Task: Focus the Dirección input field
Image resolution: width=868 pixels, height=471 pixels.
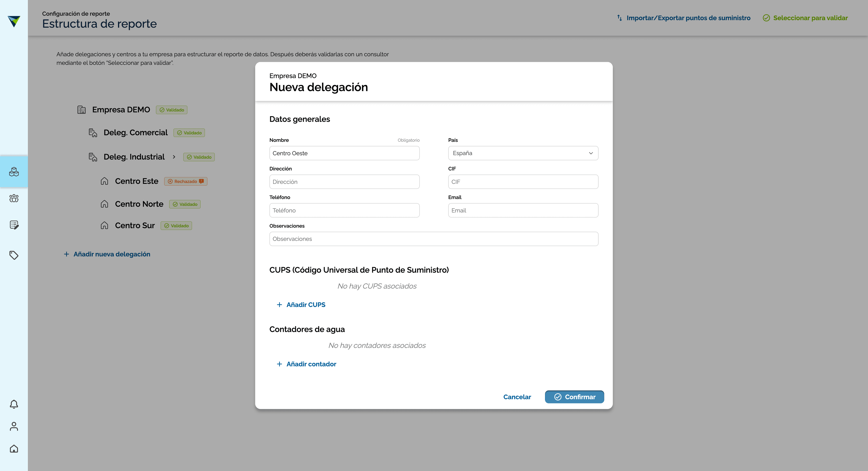Action: coord(344,182)
